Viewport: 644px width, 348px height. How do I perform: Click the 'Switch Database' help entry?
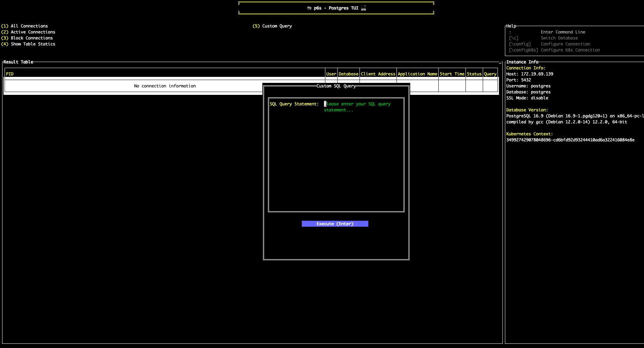[x=559, y=38]
